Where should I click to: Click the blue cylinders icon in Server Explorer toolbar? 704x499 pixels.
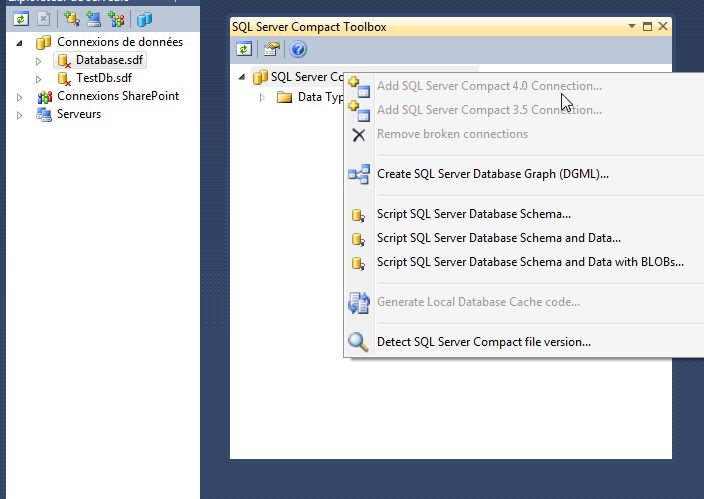coord(144,19)
